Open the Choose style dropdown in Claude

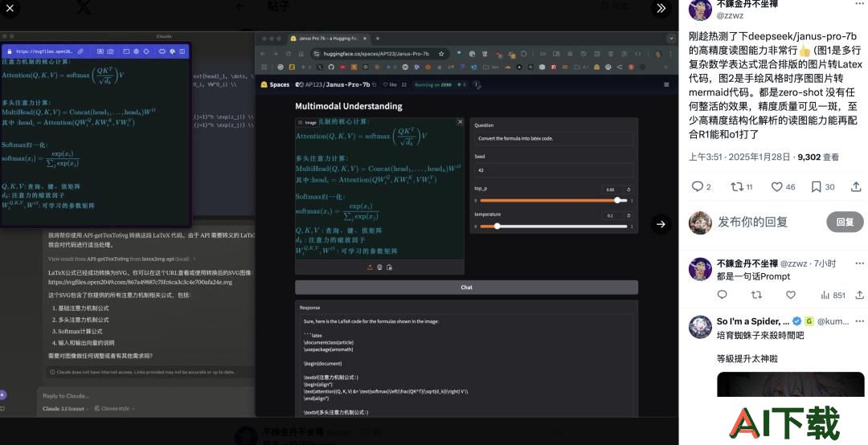(115, 409)
